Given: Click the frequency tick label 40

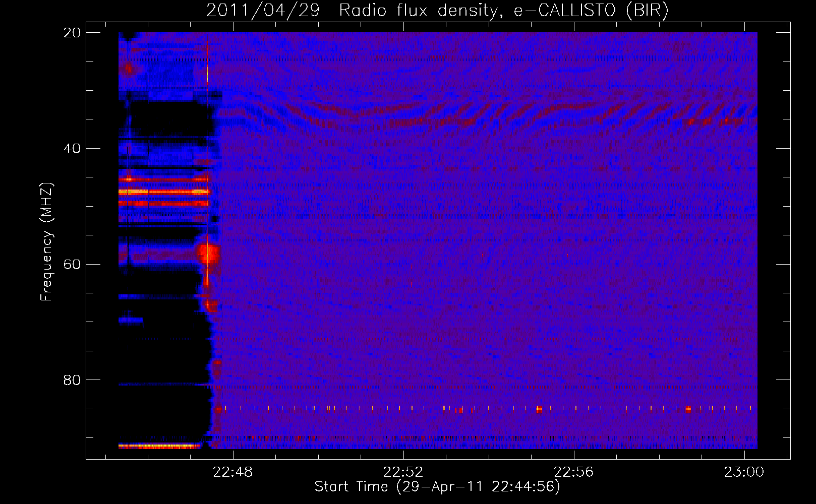Looking at the screenshot, I should click(72, 149).
